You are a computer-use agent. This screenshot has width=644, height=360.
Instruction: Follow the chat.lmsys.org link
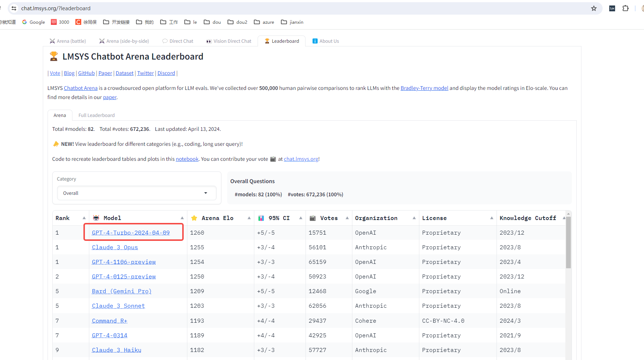coord(301,159)
